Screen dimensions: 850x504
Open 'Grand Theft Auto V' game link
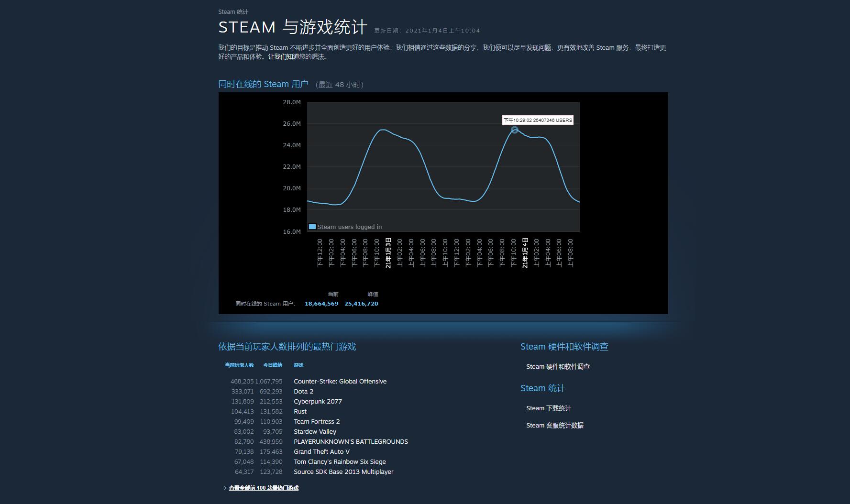(321, 451)
